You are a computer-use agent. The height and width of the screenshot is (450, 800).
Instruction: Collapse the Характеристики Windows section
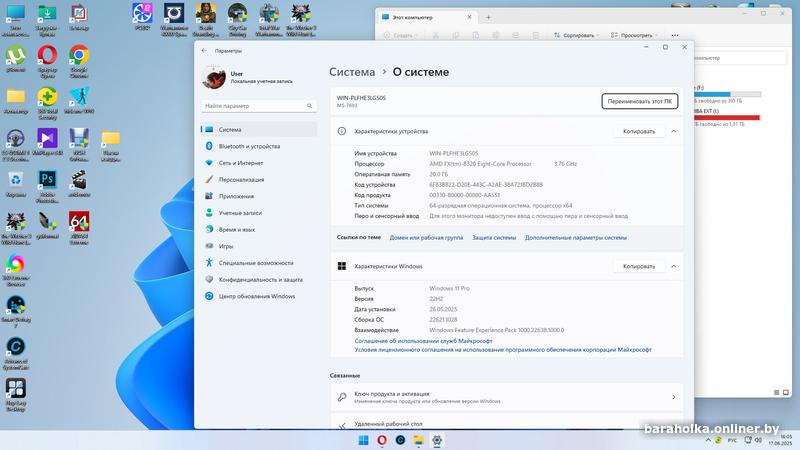(673, 266)
